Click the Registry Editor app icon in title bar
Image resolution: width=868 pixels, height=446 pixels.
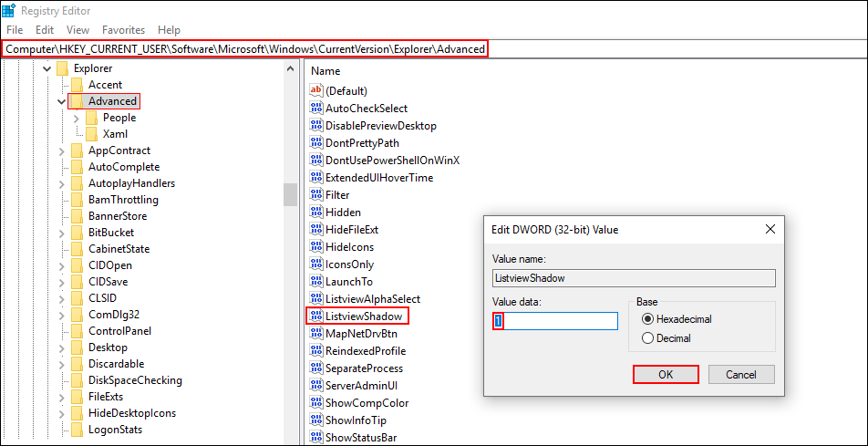9,11
